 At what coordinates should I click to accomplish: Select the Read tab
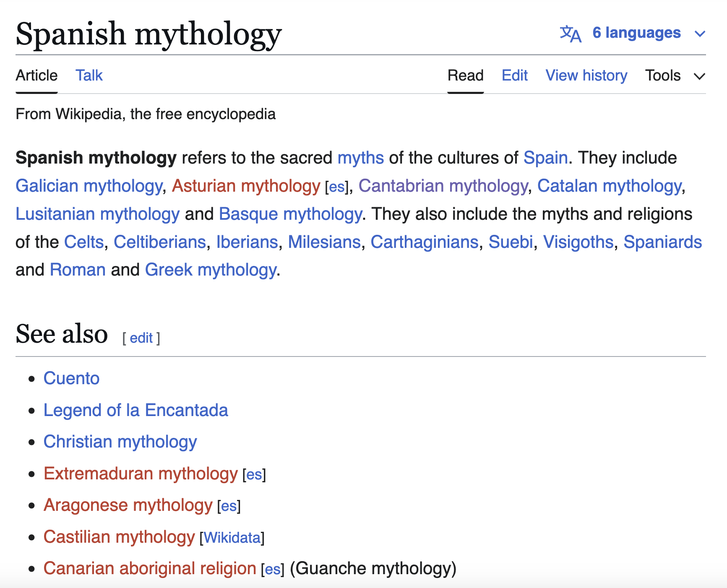pos(465,75)
